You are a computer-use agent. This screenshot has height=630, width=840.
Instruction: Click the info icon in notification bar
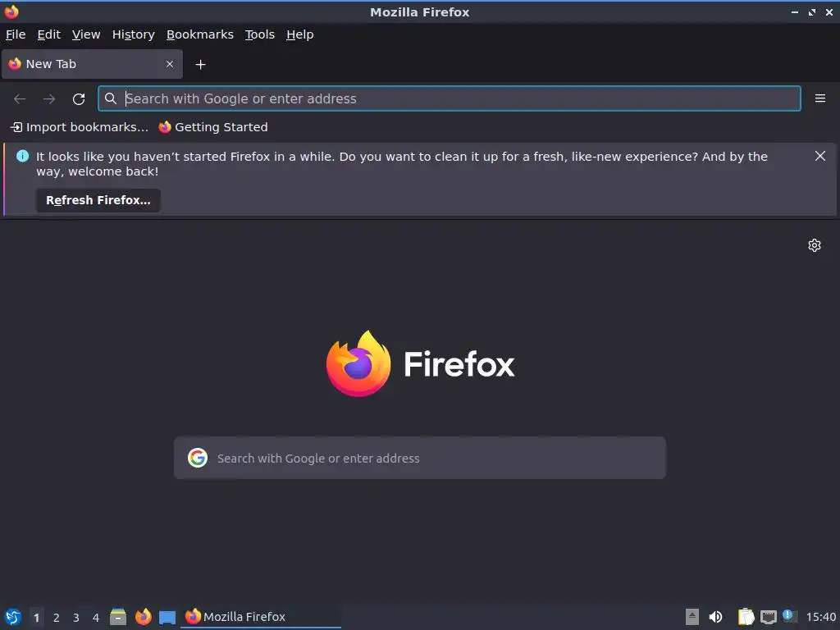click(22, 156)
